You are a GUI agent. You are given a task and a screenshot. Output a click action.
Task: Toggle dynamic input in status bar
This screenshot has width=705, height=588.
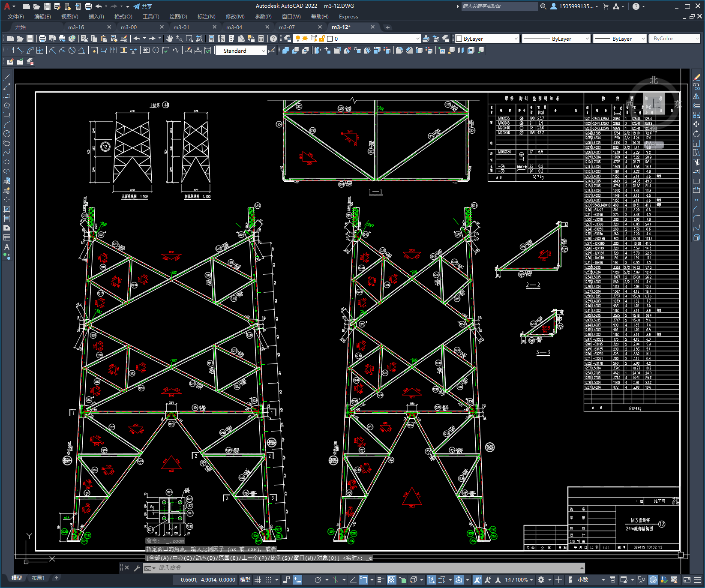point(297,580)
